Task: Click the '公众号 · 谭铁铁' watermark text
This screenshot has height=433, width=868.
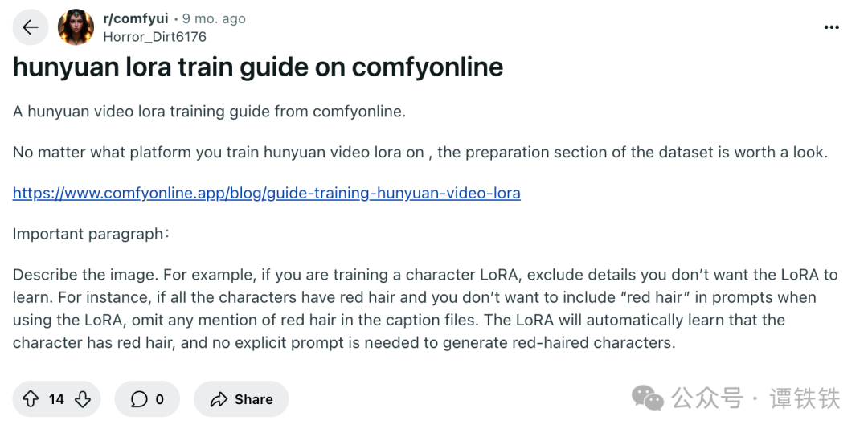Action: 756,398
